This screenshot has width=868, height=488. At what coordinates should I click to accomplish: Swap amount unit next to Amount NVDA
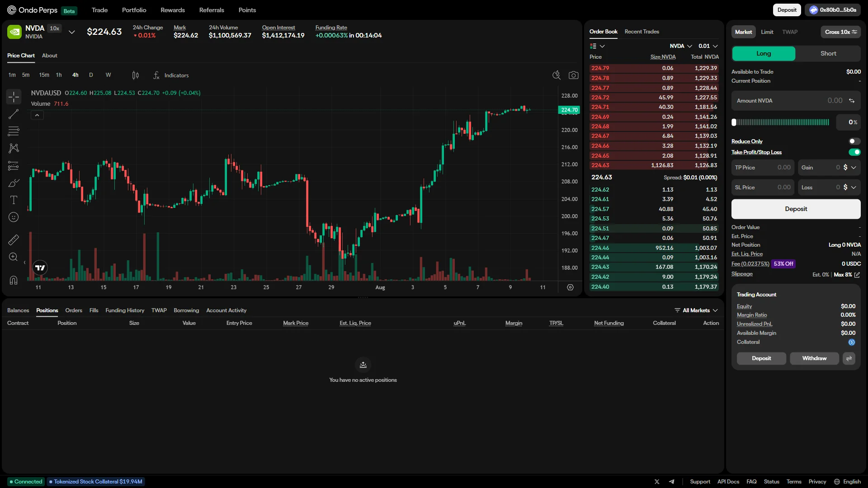click(852, 101)
